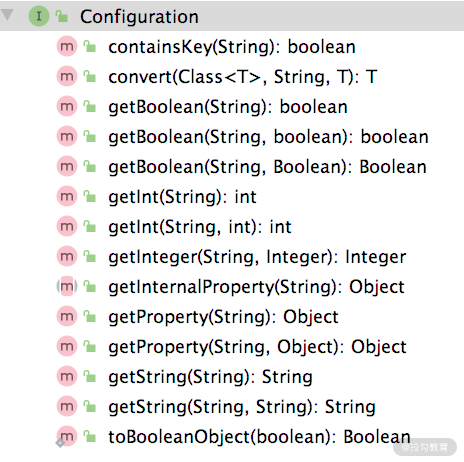Click the green interface icon of Configuration

(39, 16)
